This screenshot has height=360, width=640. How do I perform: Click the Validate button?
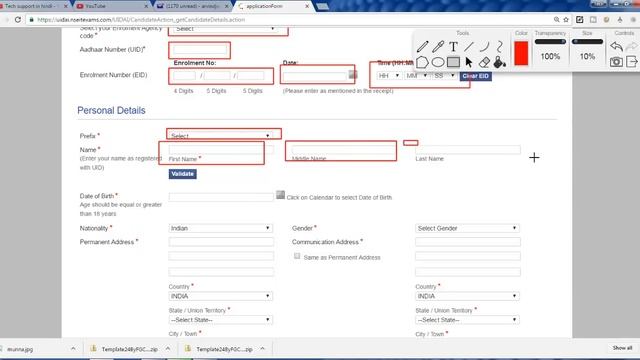(182, 174)
